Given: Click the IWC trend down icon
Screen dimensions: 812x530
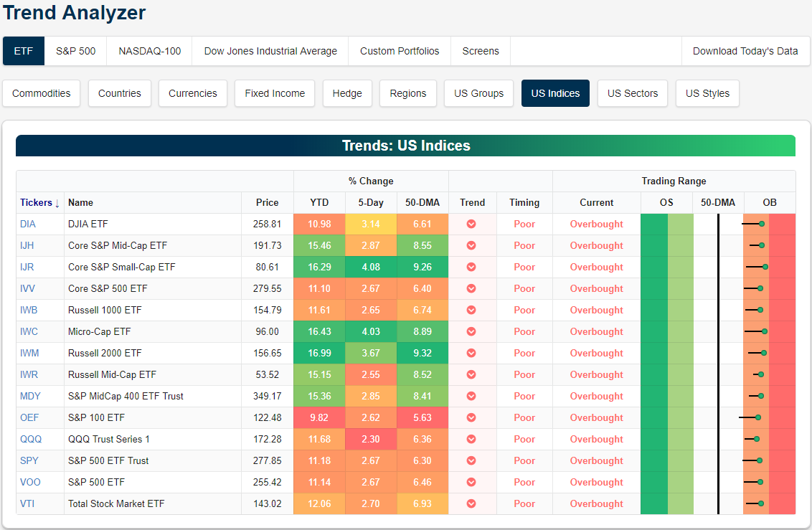Looking at the screenshot, I should pos(471,331).
